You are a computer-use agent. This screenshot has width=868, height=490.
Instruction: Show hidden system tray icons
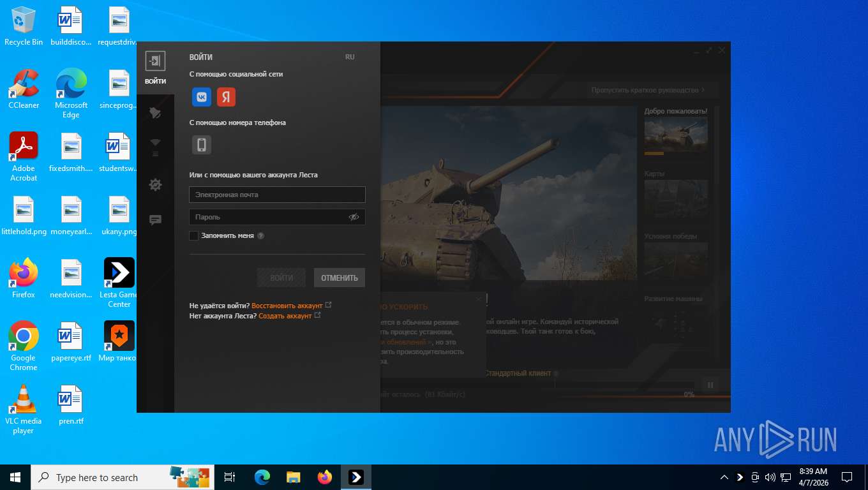click(x=724, y=477)
